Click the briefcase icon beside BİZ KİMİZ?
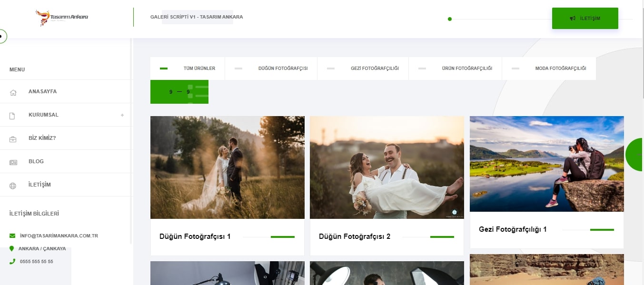The width and height of the screenshot is (644, 285). [13, 138]
